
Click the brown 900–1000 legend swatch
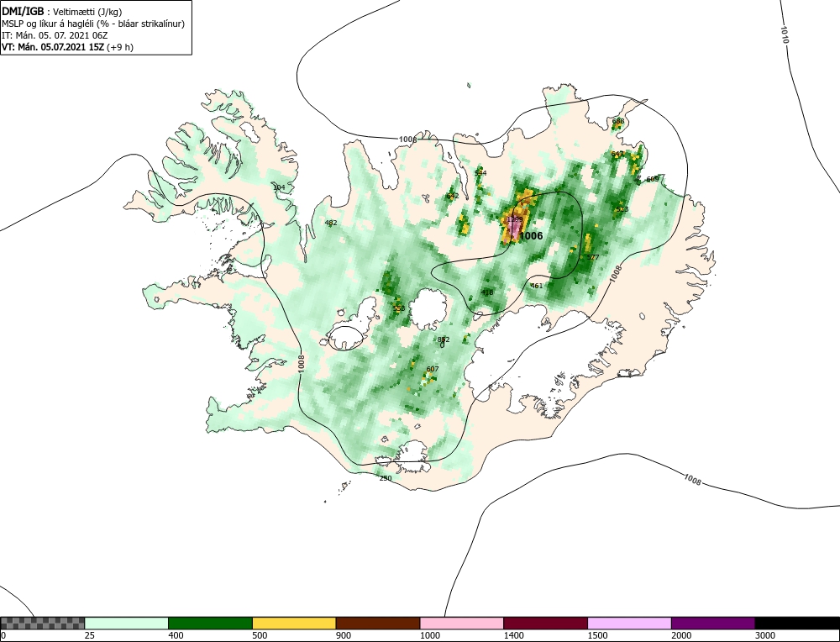378,623
